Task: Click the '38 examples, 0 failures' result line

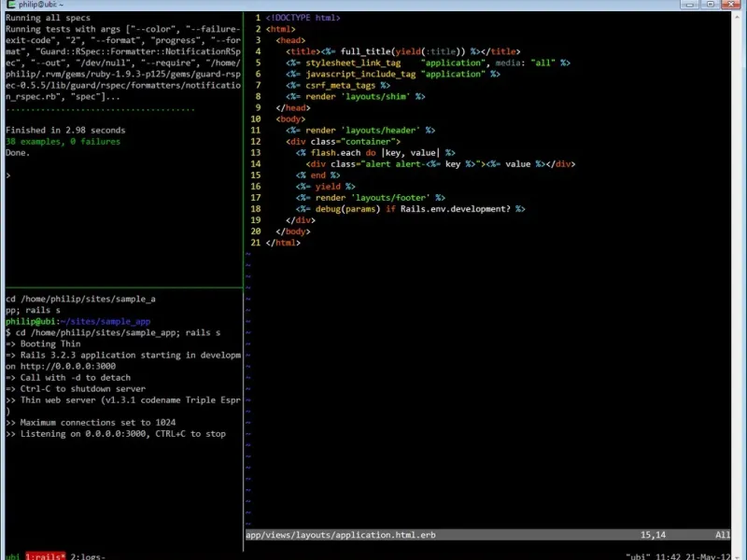Action: click(x=63, y=142)
